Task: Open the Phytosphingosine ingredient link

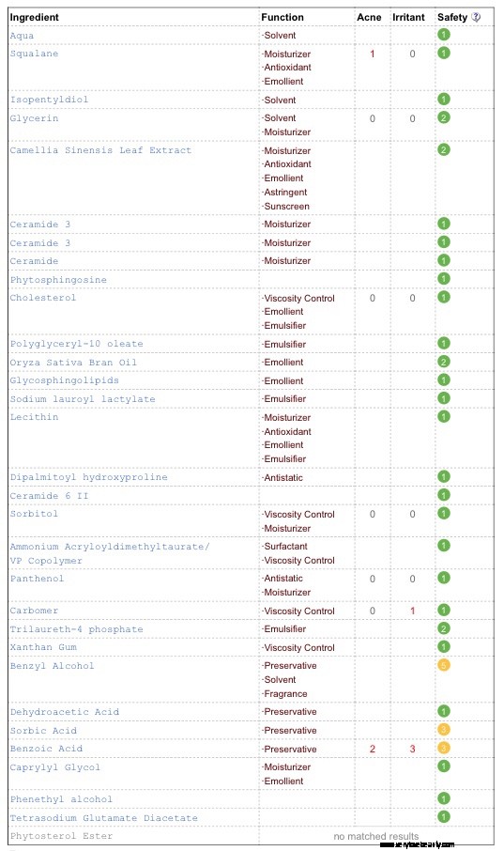Action: tap(58, 280)
